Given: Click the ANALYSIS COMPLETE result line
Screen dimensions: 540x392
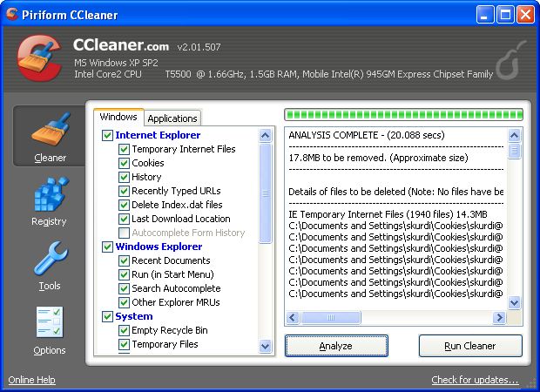Looking at the screenshot, I should (367, 135).
